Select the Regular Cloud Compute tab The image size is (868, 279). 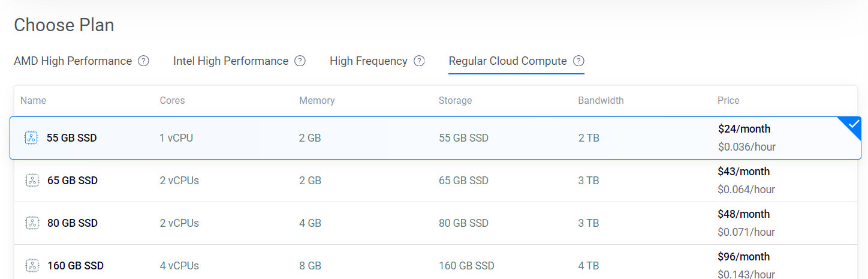click(508, 61)
